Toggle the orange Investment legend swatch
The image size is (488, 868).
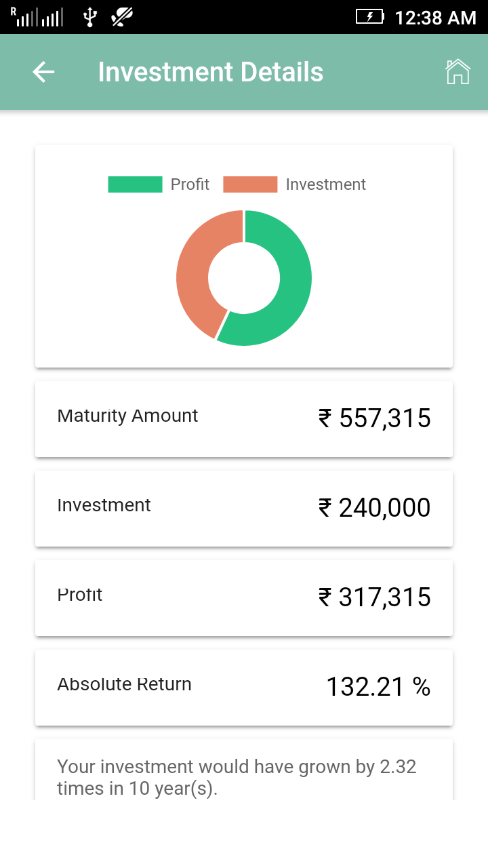pos(250,184)
